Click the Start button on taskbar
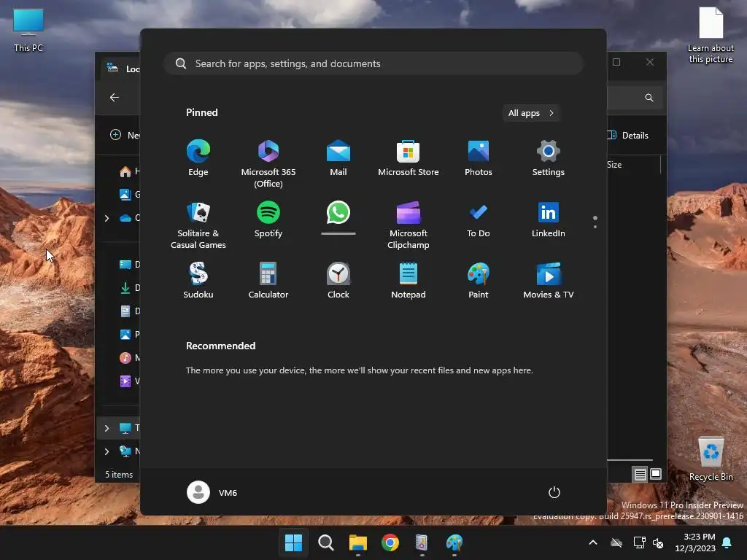The image size is (747, 560). (293, 542)
